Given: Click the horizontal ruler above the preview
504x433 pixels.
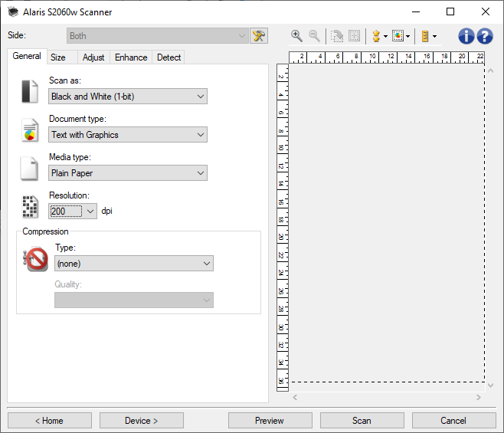Looking at the screenshot, I should click(387, 57).
